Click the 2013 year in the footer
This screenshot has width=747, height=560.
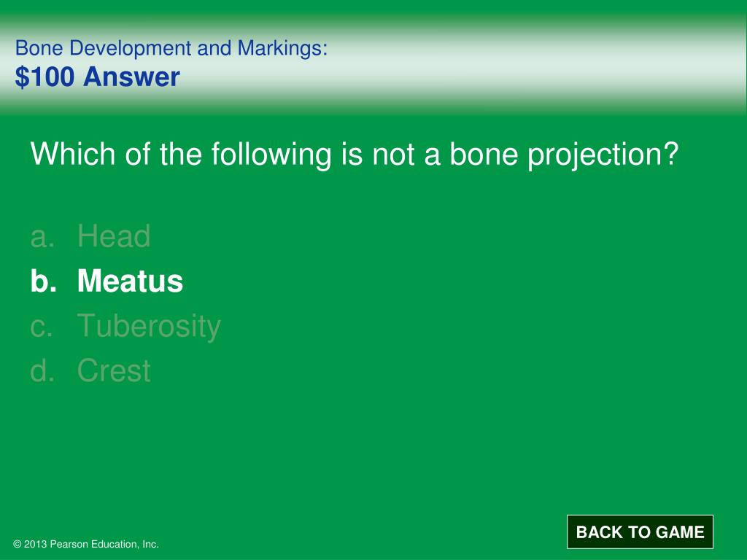point(36,544)
